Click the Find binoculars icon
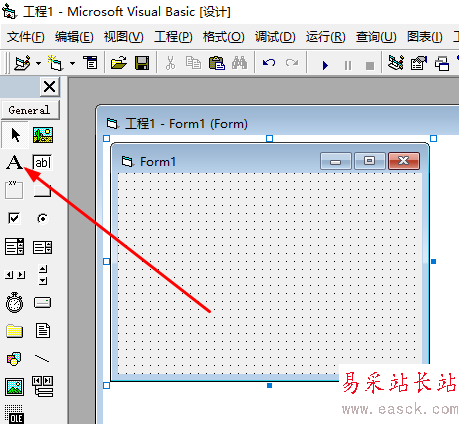This screenshot has height=424, width=459. (x=239, y=63)
